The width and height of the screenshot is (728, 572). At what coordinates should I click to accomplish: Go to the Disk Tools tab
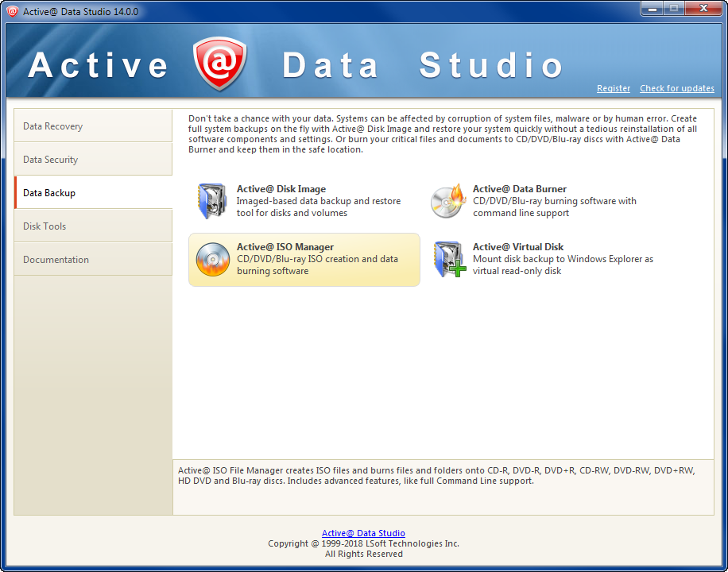point(93,226)
